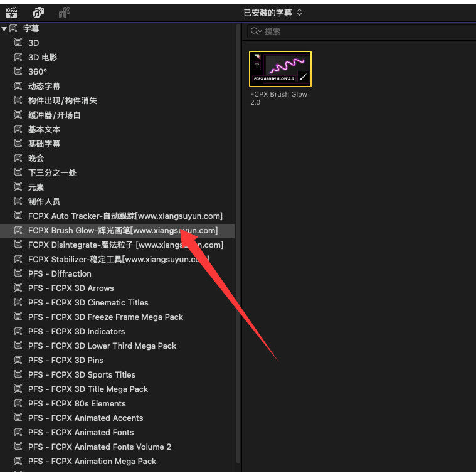Select FCPX Stabilizer-稳定工具 category
Screen dimensions: 476x476
click(117, 259)
